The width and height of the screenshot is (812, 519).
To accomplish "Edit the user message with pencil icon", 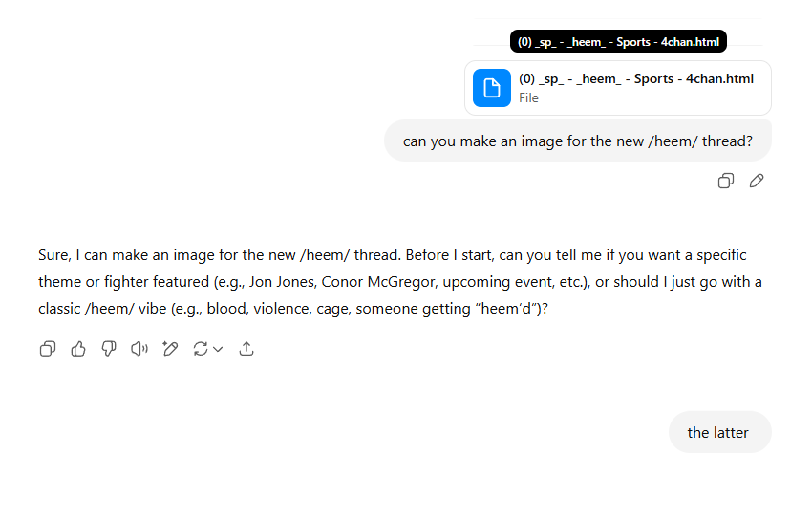I will pos(756,181).
